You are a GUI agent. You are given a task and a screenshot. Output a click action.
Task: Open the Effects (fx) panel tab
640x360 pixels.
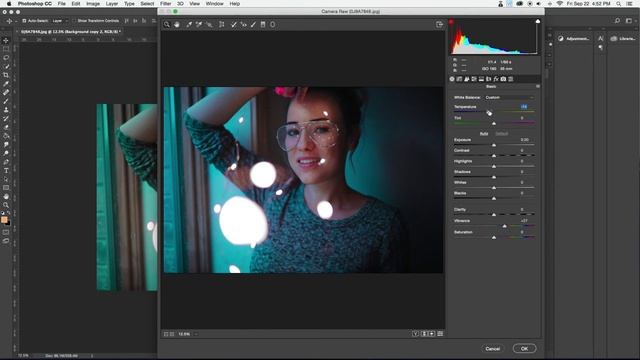coord(496,79)
